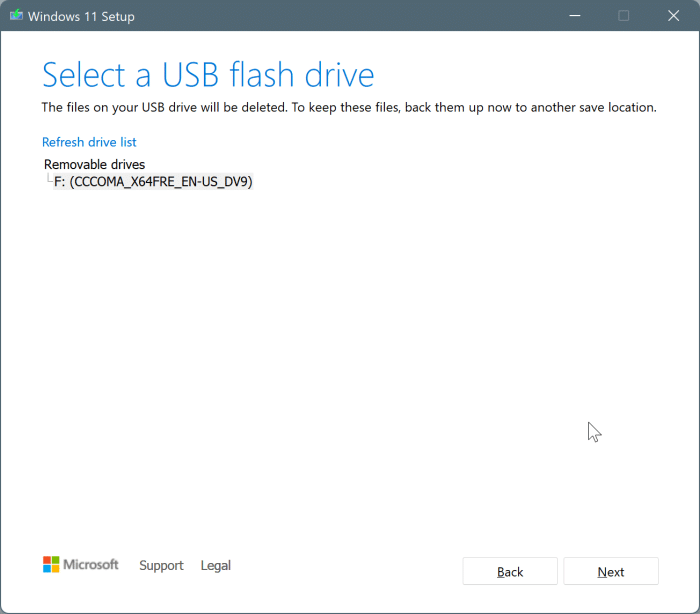Screen dimensions: 700x614
Task: Open the Legal link
Action: click(216, 565)
